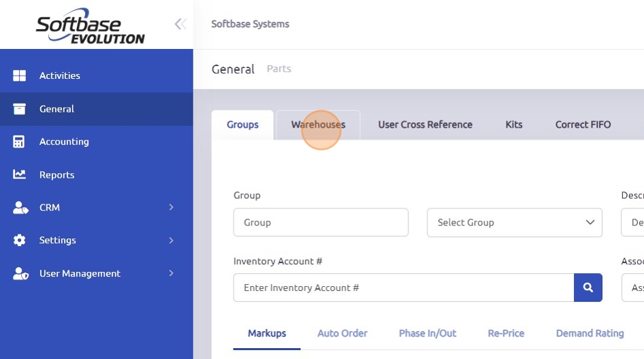Viewport: 644px width, 359px height.
Task: Open Settings in the sidebar
Action: coord(97,240)
